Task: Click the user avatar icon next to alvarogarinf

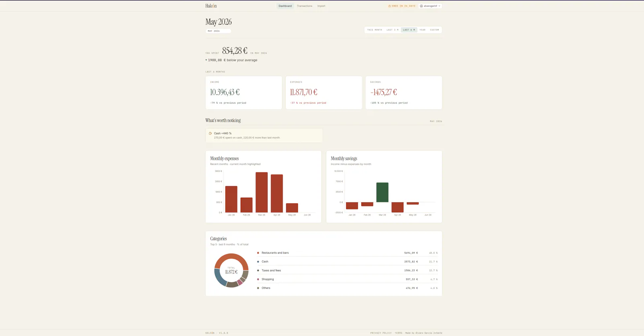Action: click(x=421, y=6)
